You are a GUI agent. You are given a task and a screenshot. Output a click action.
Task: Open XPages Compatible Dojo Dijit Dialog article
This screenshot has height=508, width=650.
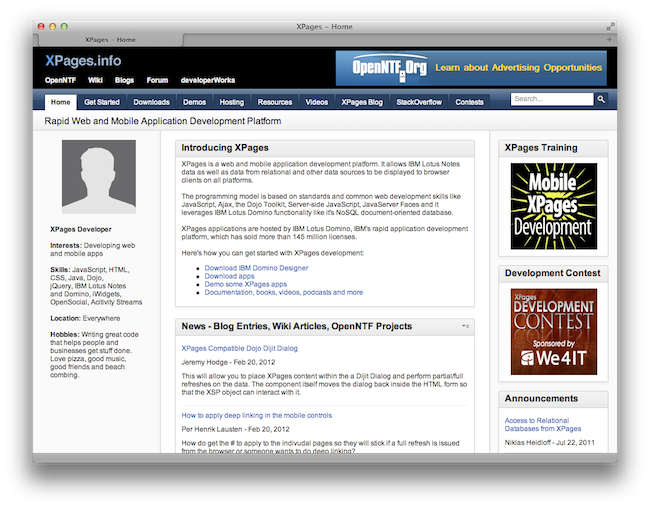(240, 348)
